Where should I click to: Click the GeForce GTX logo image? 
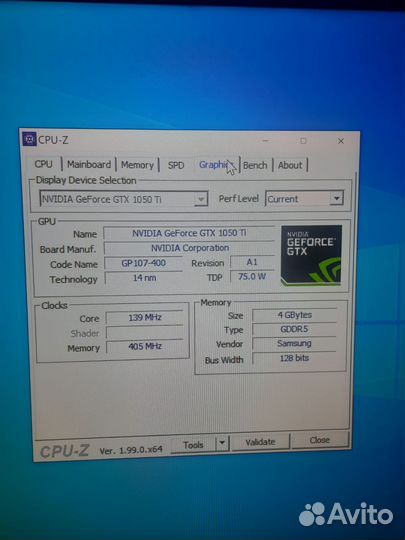click(x=311, y=256)
